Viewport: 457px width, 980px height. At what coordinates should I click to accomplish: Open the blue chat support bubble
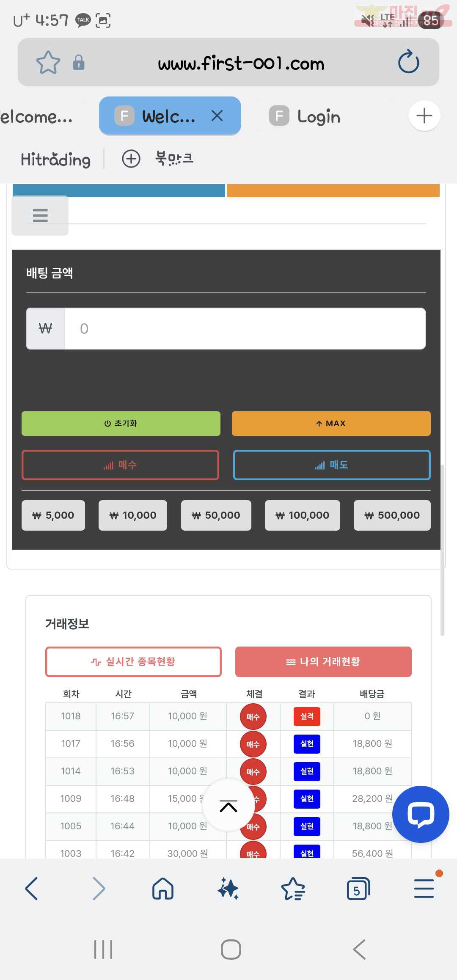[421, 814]
